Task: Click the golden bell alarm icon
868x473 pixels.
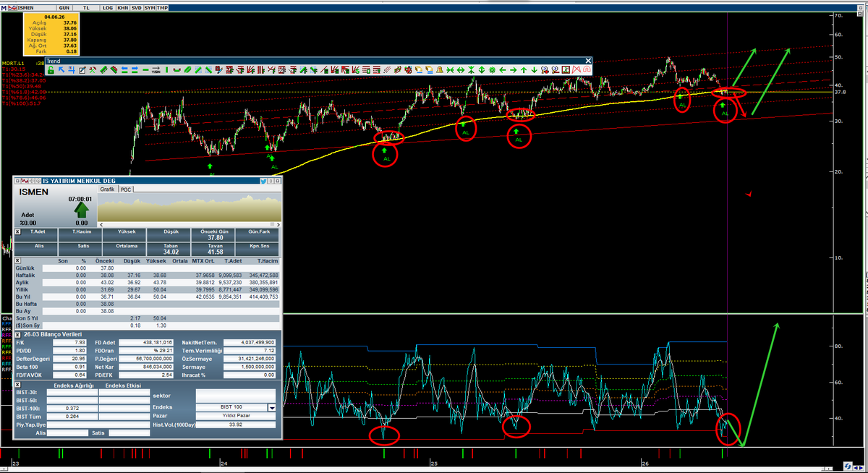Action: [440, 70]
